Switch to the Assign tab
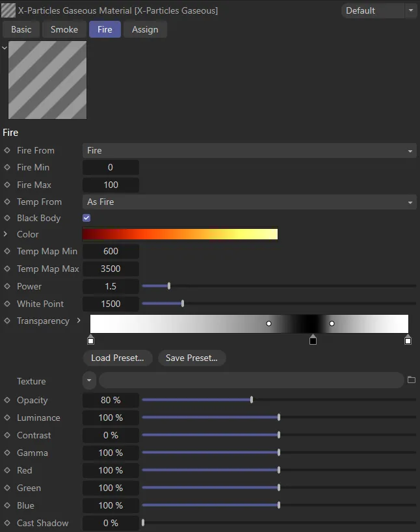 (x=145, y=29)
